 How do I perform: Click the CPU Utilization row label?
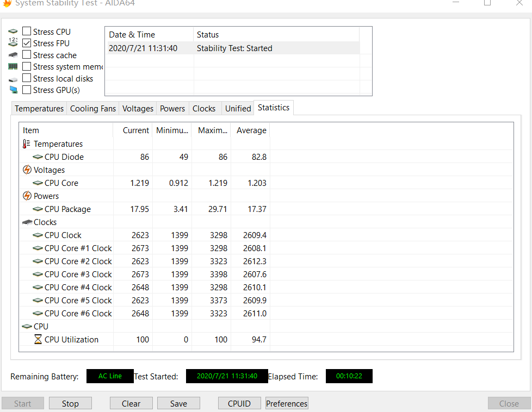(x=71, y=339)
